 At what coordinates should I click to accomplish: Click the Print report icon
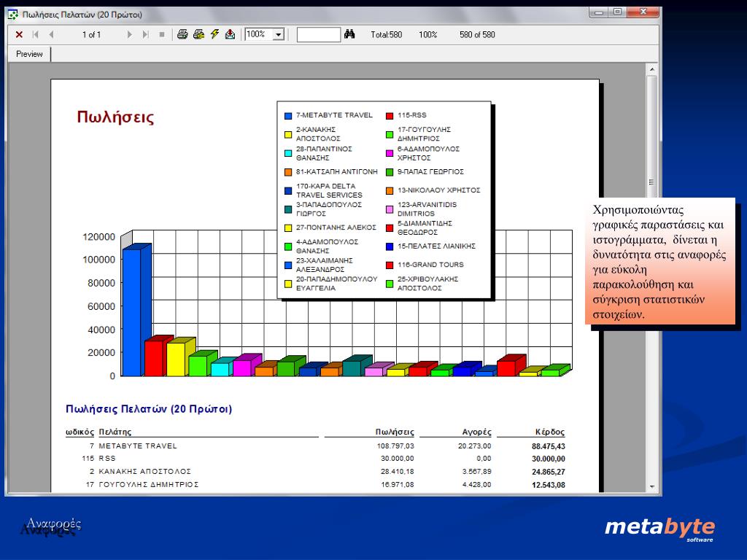point(182,34)
